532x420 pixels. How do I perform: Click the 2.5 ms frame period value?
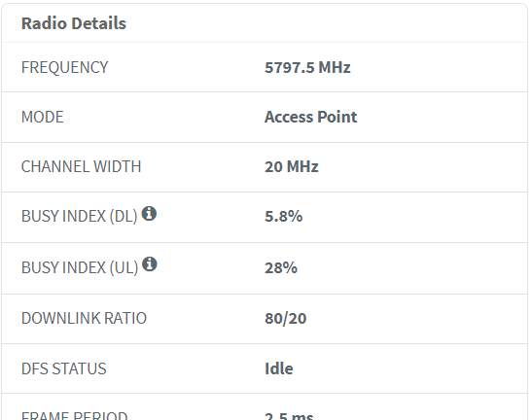point(289,415)
